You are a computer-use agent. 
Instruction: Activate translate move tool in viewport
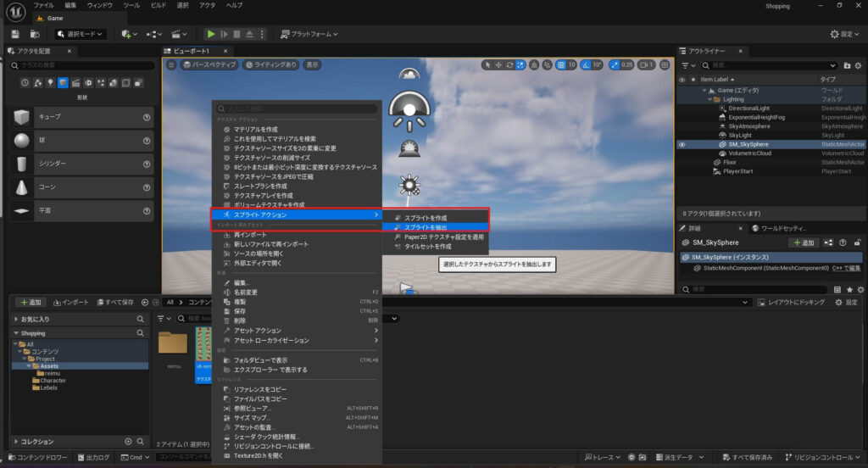coord(498,64)
